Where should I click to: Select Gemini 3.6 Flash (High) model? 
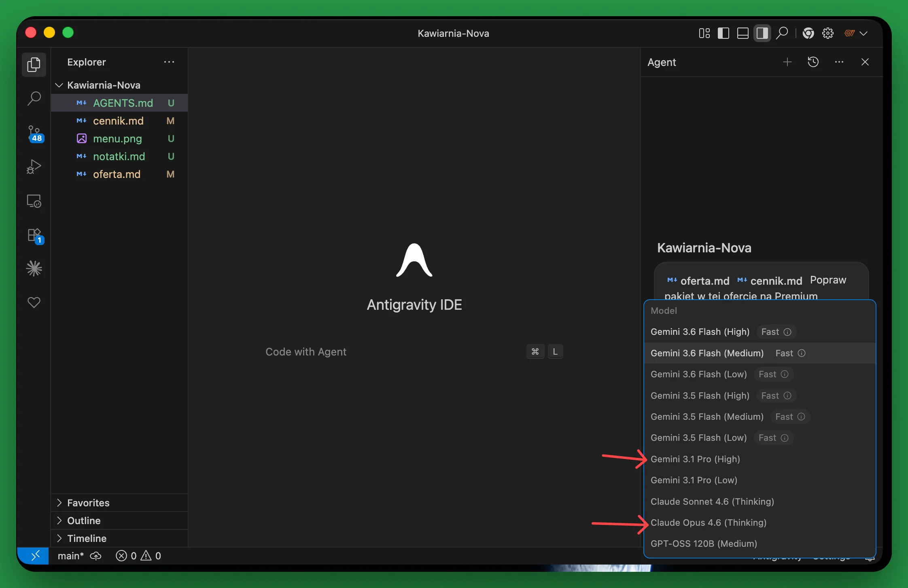(x=760, y=332)
